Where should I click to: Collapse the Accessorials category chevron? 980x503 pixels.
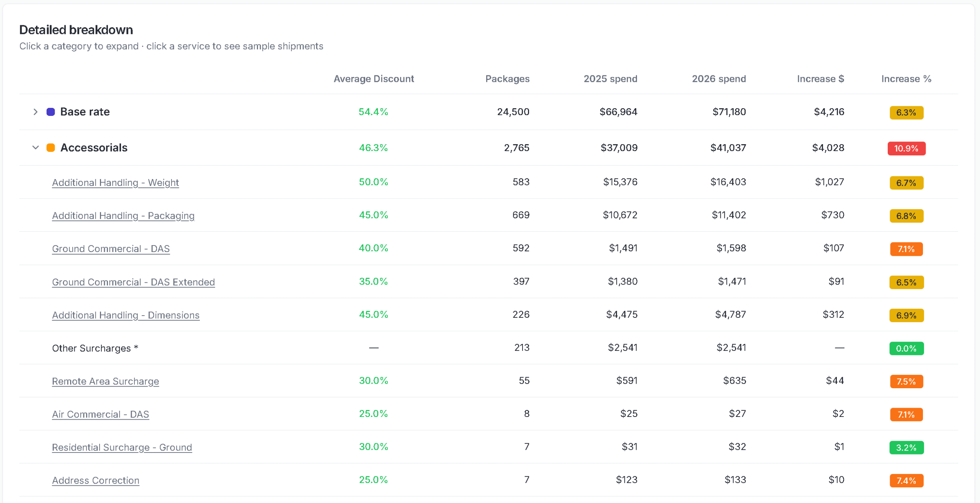[35, 148]
